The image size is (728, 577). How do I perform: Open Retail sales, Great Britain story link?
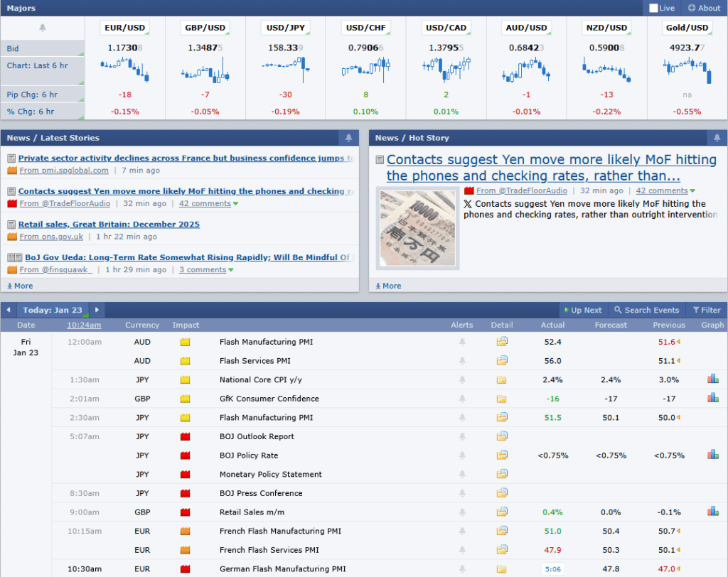point(109,225)
